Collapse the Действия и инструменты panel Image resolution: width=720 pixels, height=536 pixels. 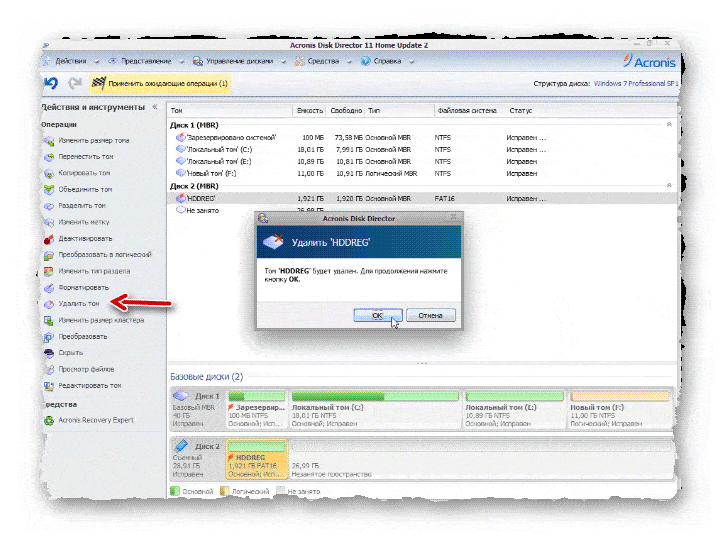pyautogui.click(x=155, y=107)
